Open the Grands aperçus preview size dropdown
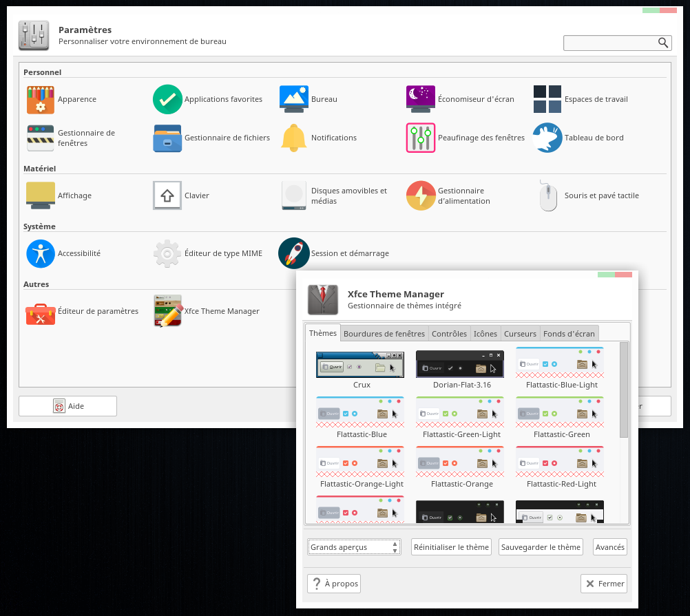This screenshot has height=616, width=690. tap(354, 547)
